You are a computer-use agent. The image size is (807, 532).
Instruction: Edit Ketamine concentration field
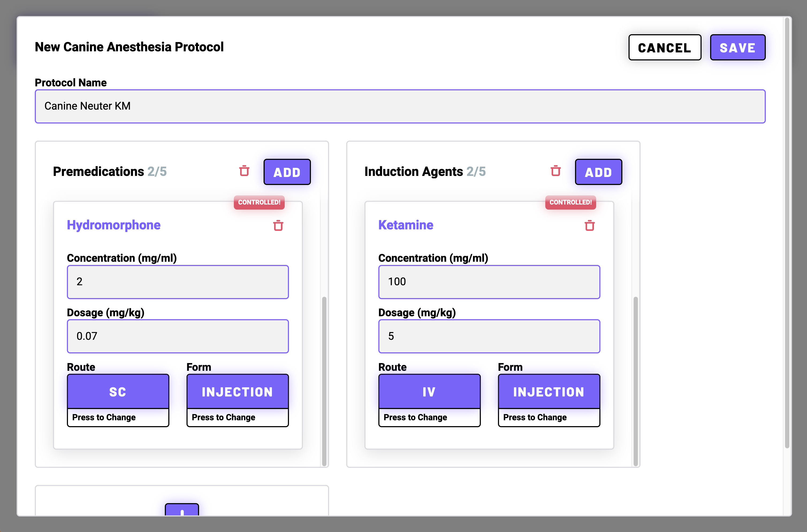click(x=489, y=282)
